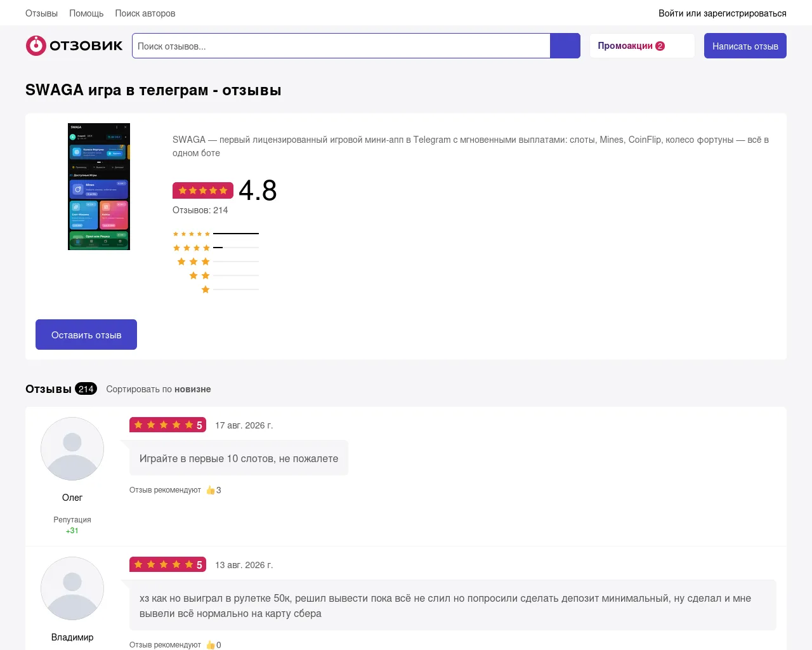Click the Отзовик logo
The width and height of the screenshot is (812, 650).
(x=74, y=46)
